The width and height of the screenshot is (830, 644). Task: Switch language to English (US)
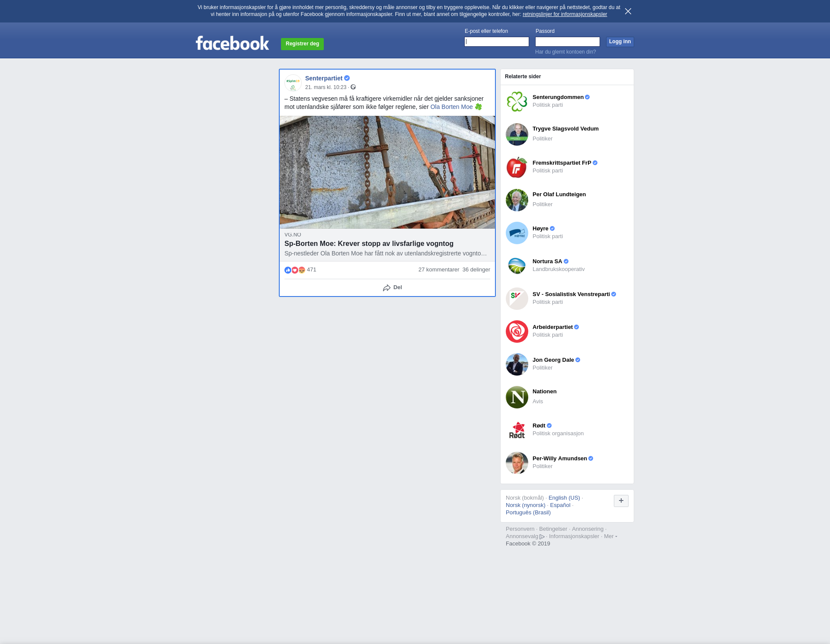564,498
